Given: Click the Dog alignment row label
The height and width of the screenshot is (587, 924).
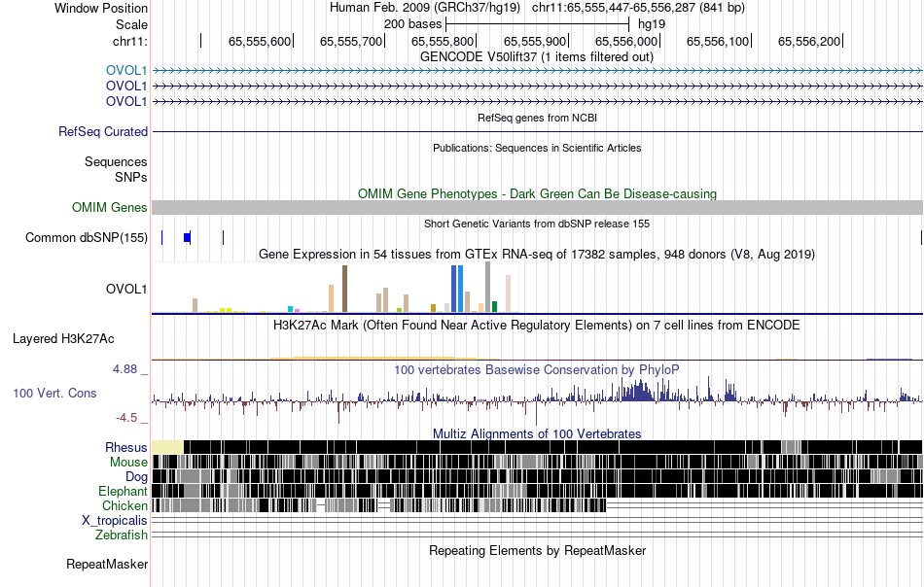Looking at the screenshot, I should pyautogui.click(x=136, y=477).
